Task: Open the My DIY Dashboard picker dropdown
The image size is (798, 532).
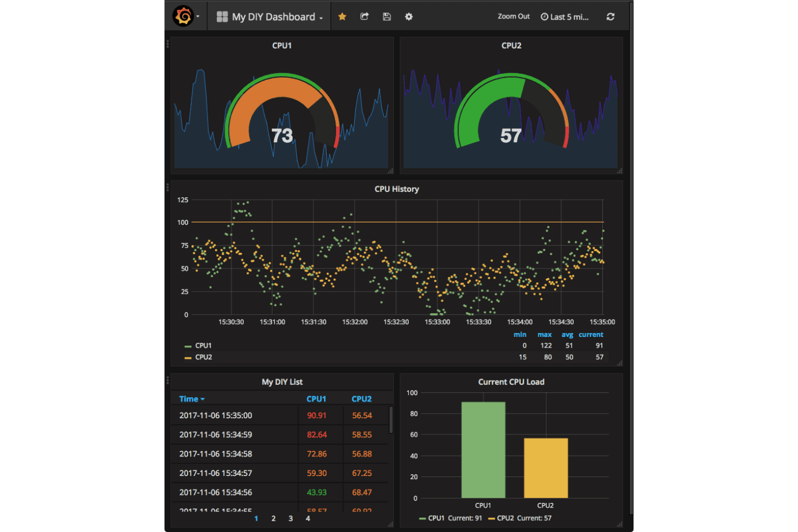Action: tap(270, 17)
